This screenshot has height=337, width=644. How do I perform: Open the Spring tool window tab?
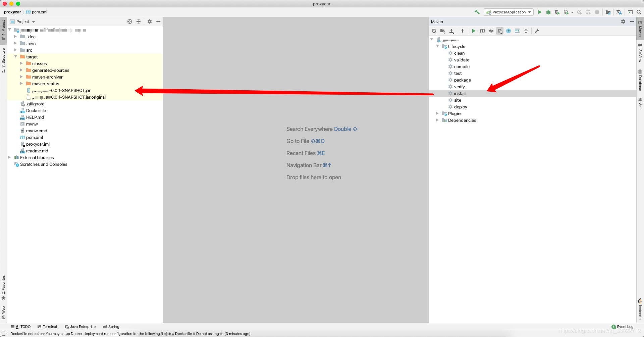click(111, 327)
